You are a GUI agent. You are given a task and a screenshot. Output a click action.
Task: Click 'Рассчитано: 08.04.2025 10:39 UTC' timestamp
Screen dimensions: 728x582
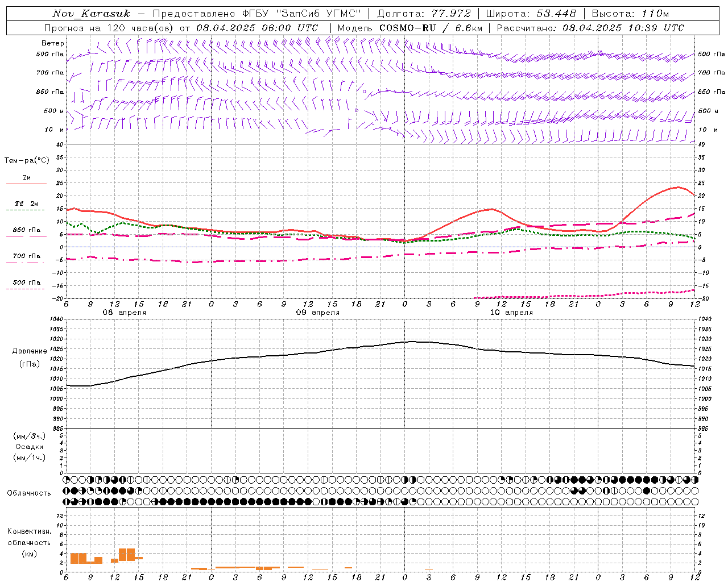[590, 28]
